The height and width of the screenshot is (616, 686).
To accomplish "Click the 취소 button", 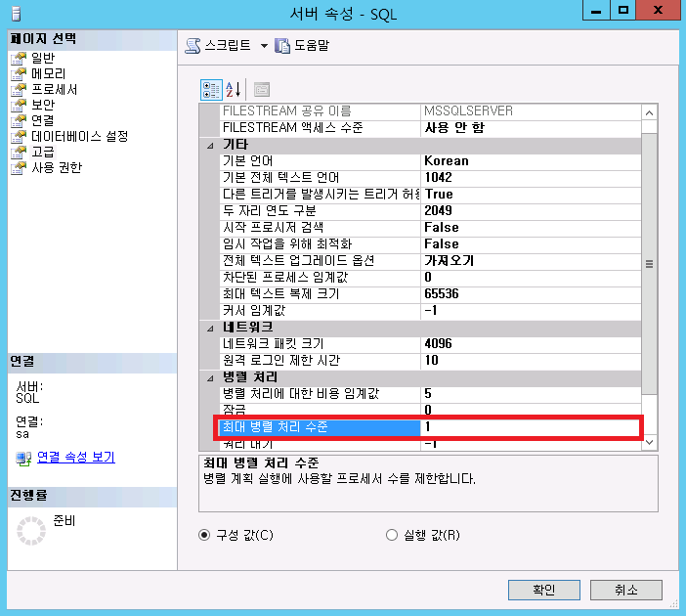I will pyautogui.click(x=626, y=591).
